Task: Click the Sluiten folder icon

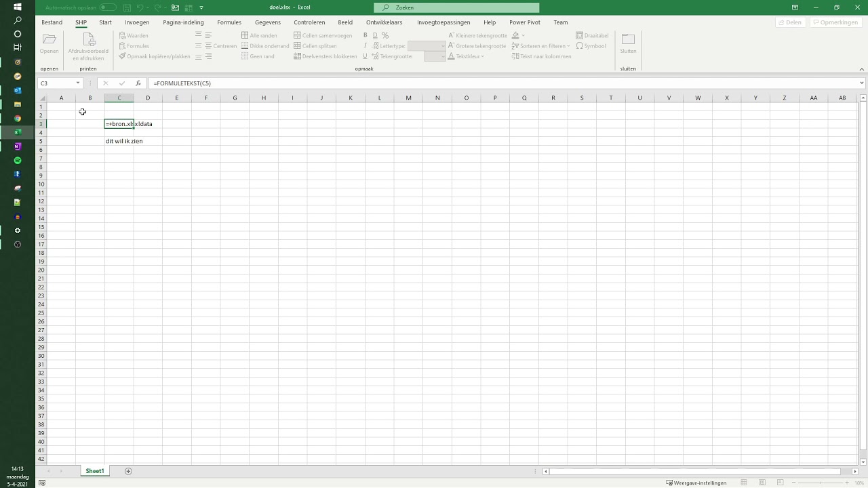Action: (x=628, y=39)
